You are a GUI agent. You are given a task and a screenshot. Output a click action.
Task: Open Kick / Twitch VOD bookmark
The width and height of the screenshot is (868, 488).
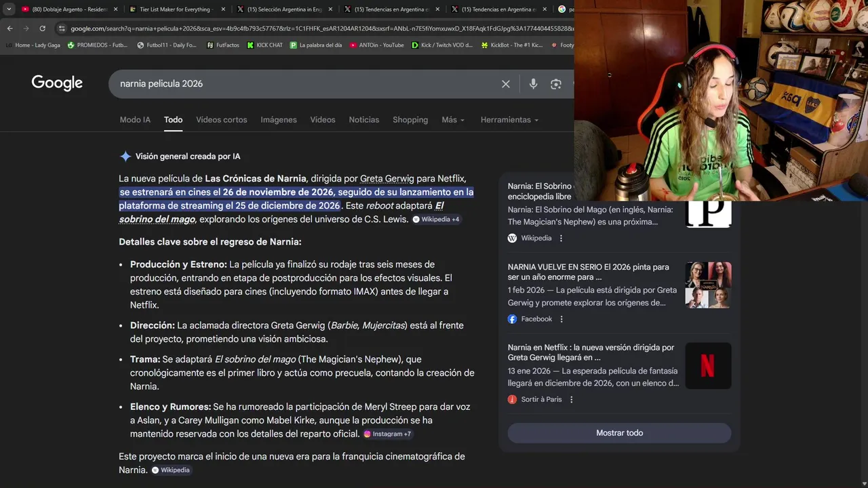[442, 45]
